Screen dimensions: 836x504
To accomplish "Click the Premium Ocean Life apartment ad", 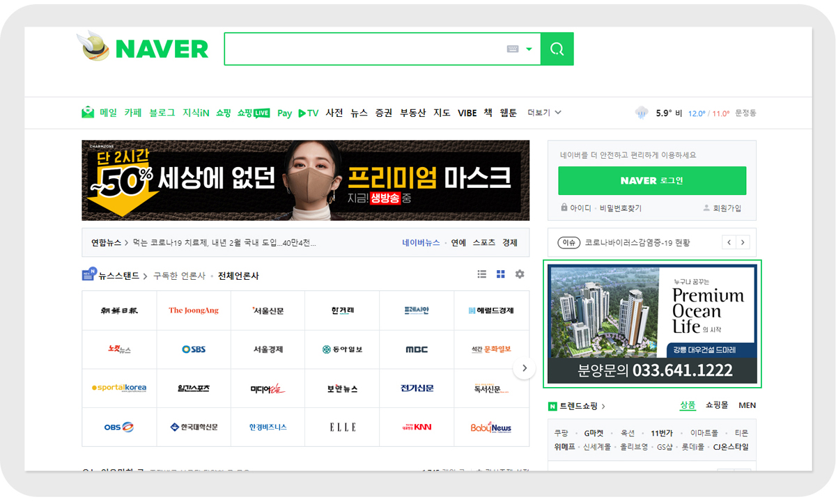I will (652, 324).
